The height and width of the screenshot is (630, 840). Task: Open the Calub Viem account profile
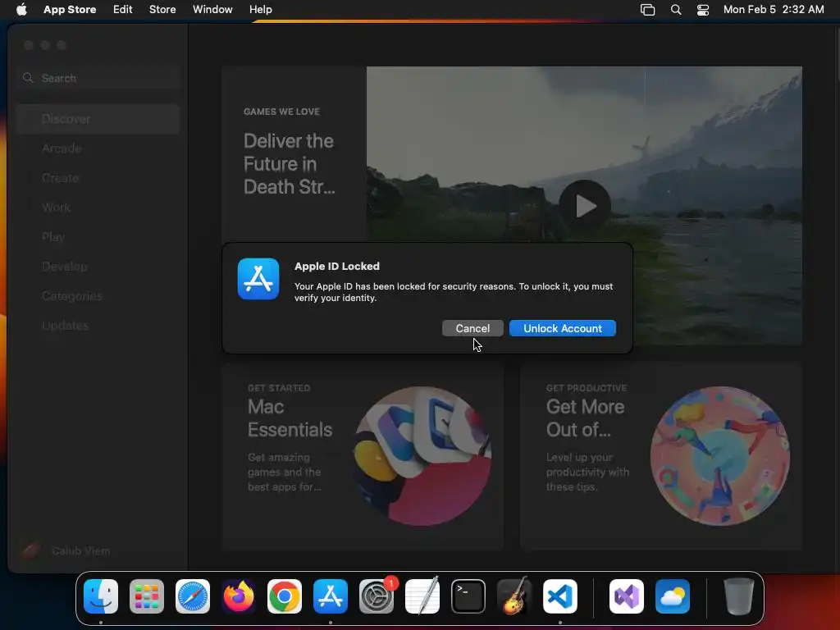(x=66, y=550)
